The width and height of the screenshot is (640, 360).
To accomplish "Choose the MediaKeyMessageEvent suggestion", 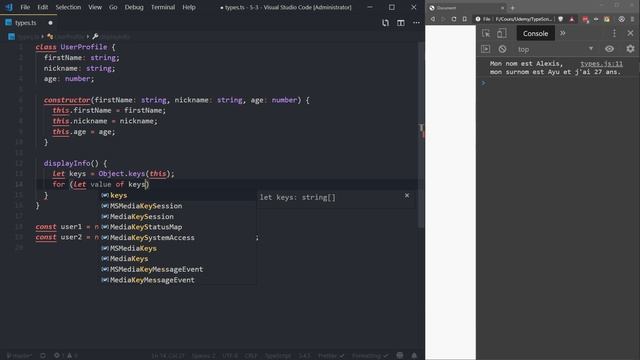I will (178, 280).
